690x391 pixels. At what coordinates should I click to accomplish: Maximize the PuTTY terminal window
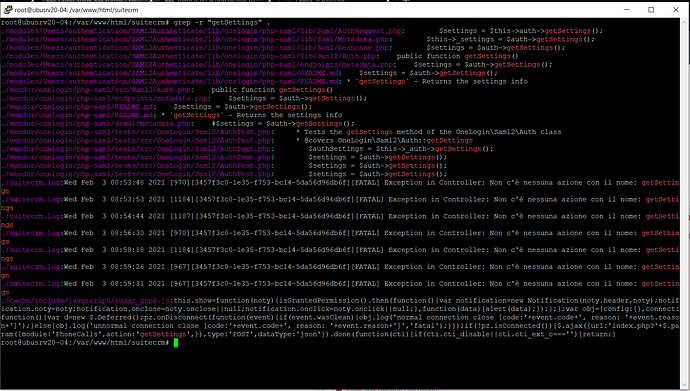[651, 10]
